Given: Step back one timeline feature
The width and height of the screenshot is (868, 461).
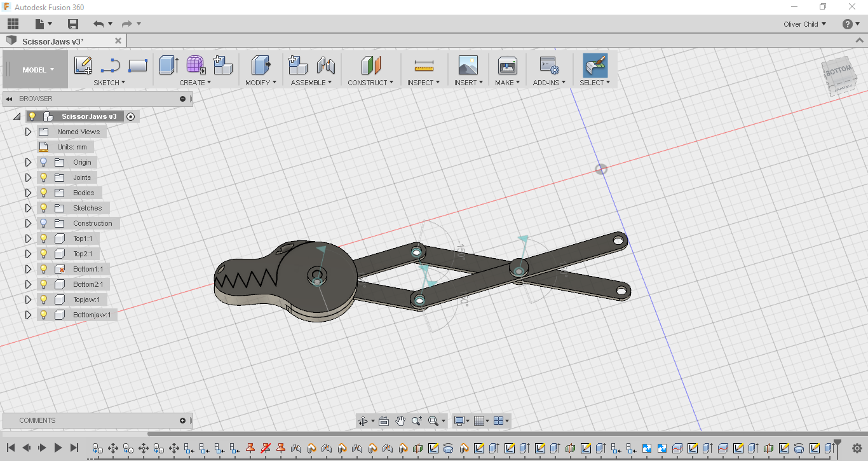Looking at the screenshot, I should click(27, 448).
